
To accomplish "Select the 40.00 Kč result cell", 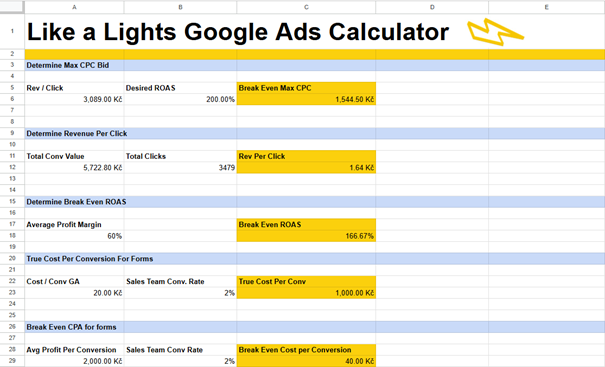I will click(x=306, y=361).
